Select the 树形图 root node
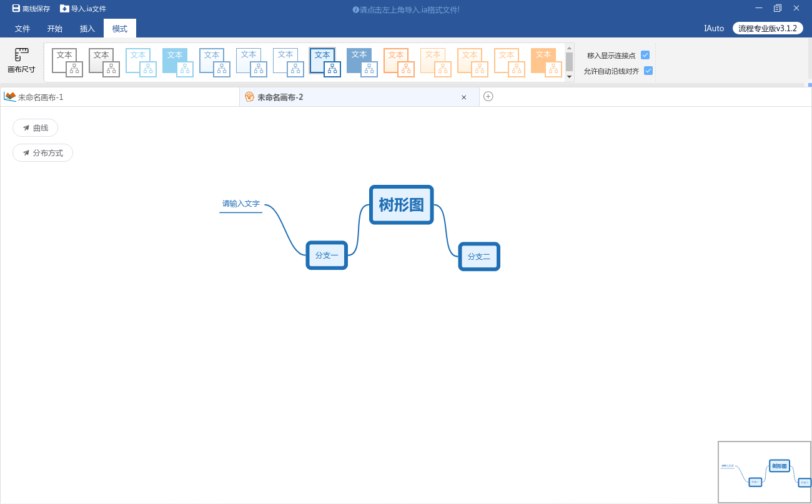 [x=401, y=204]
